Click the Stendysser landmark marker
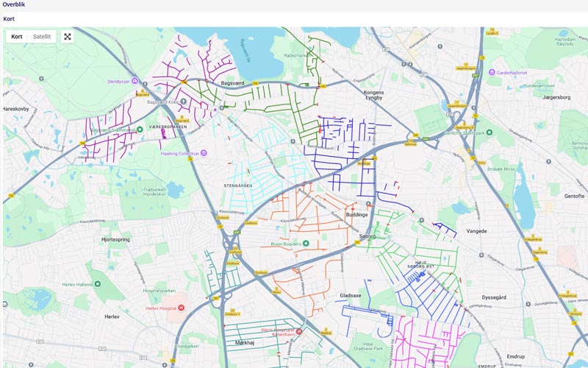Image resolution: width=588 pixels, height=368 pixels. click(135, 81)
